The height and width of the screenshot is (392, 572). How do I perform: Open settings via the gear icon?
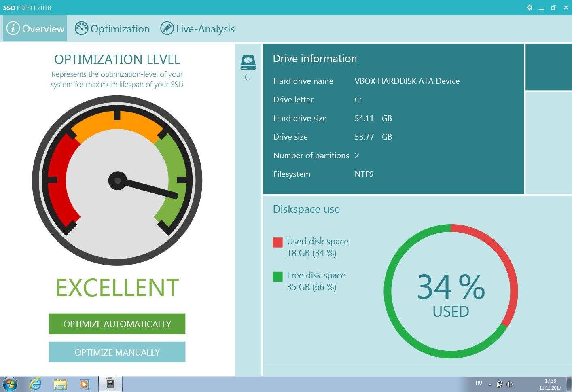[529, 7]
